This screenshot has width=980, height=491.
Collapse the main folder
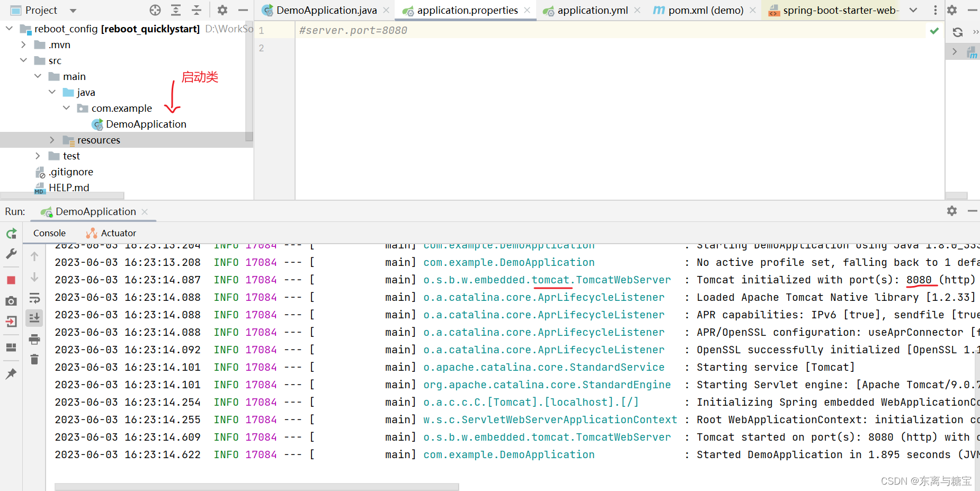(x=38, y=76)
